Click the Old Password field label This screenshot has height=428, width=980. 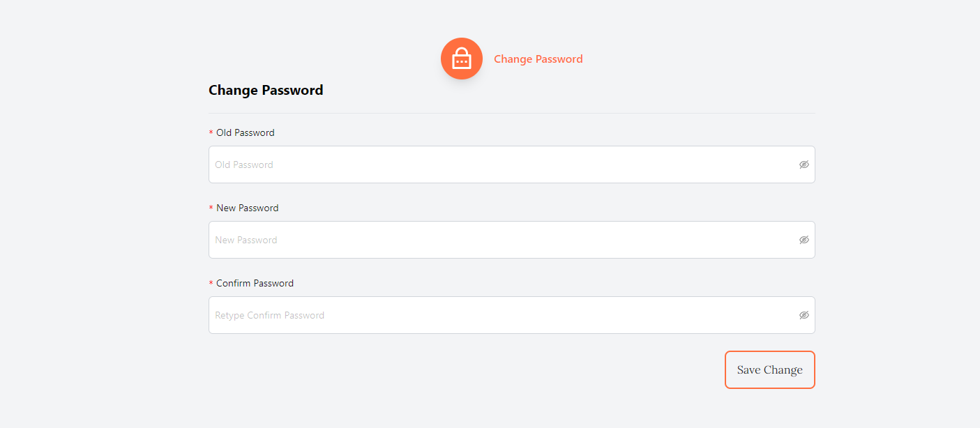pyautogui.click(x=245, y=132)
